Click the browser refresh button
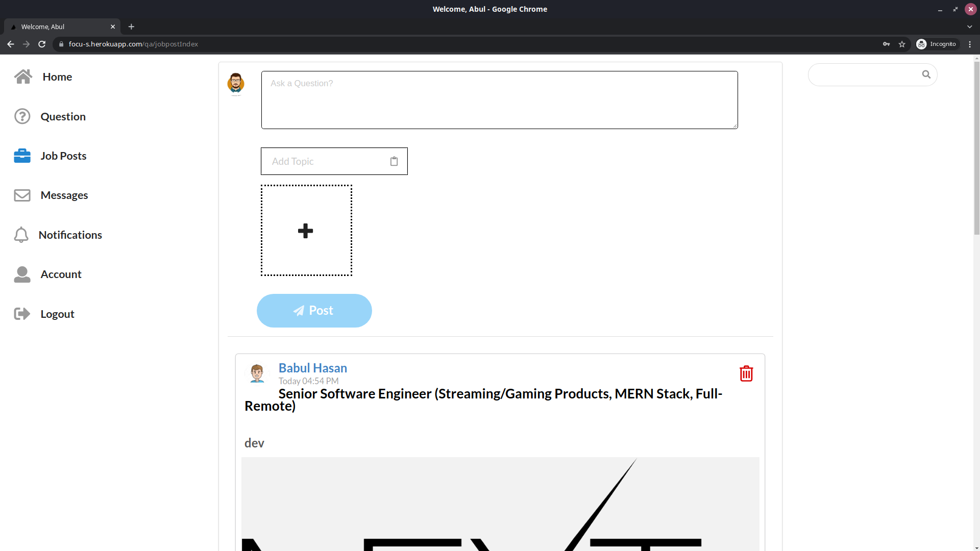Image resolution: width=980 pixels, height=551 pixels. coord(42,44)
